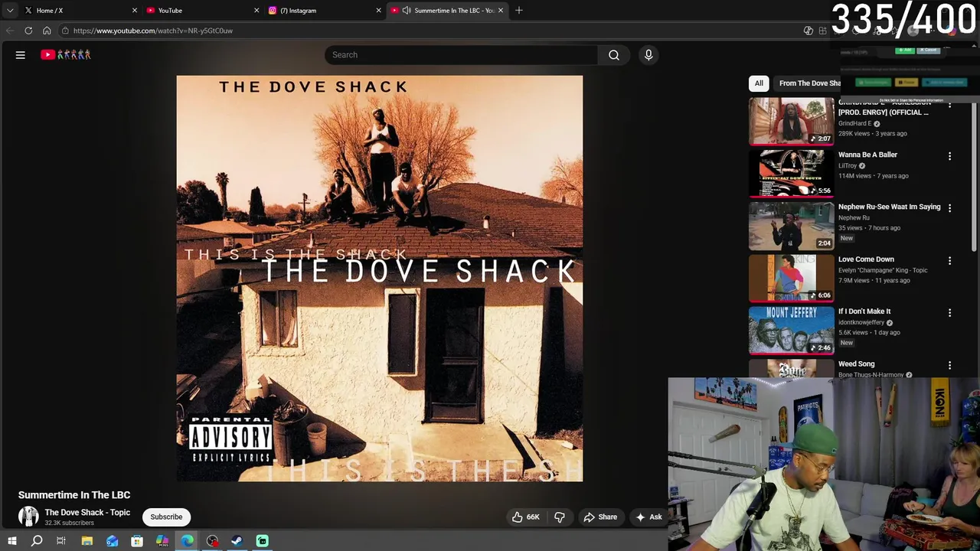Click the magnifier search button on YouTube
The image size is (980, 551).
click(x=614, y=55)
